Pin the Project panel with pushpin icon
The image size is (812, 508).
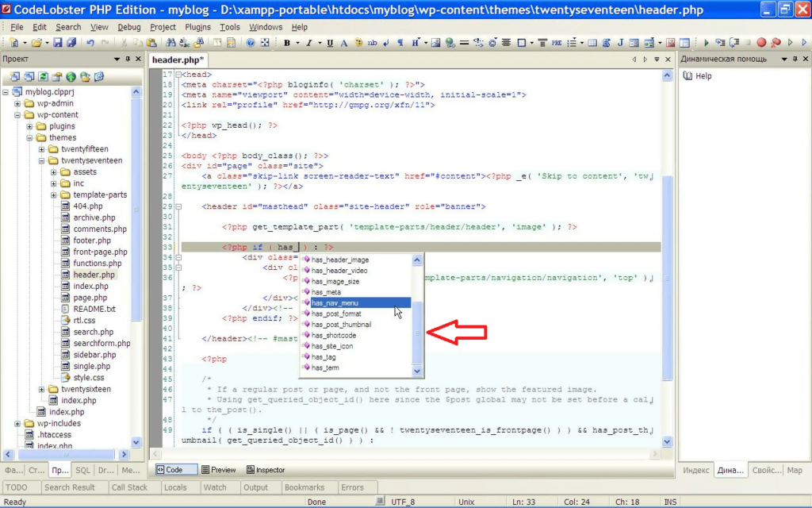coord(128,59)
